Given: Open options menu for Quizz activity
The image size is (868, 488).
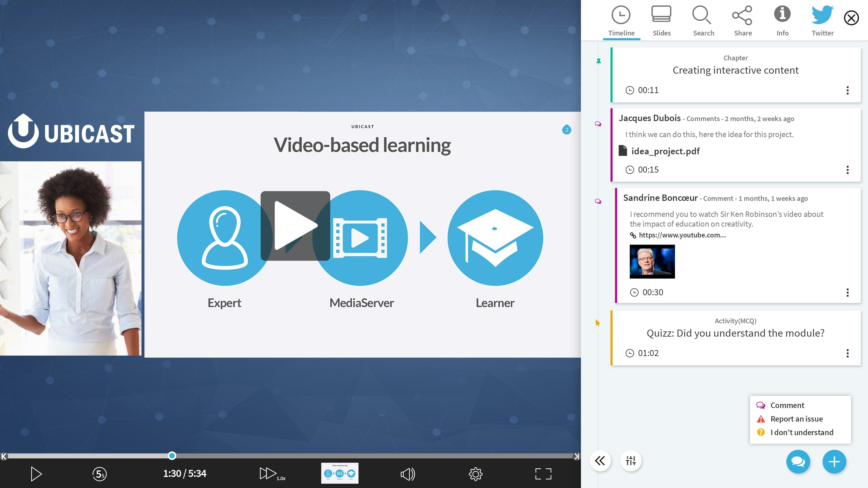Looking at the screenshot, I should coord(847,353).
